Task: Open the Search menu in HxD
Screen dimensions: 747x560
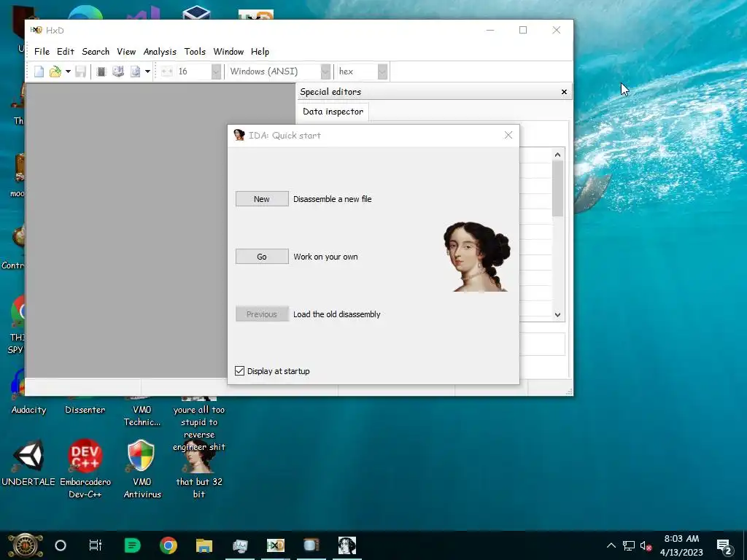Action: coord(96,52)
